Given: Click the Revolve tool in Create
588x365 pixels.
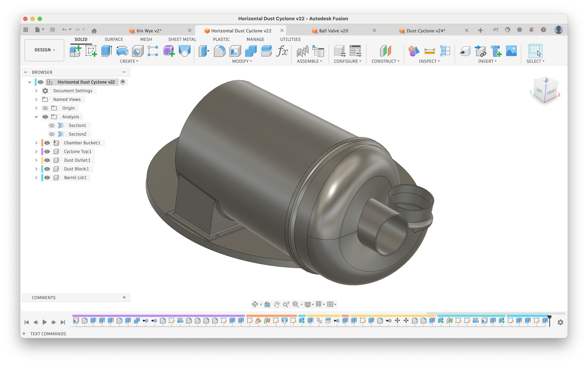Looking at the screenshot, I should coord(122,51).
